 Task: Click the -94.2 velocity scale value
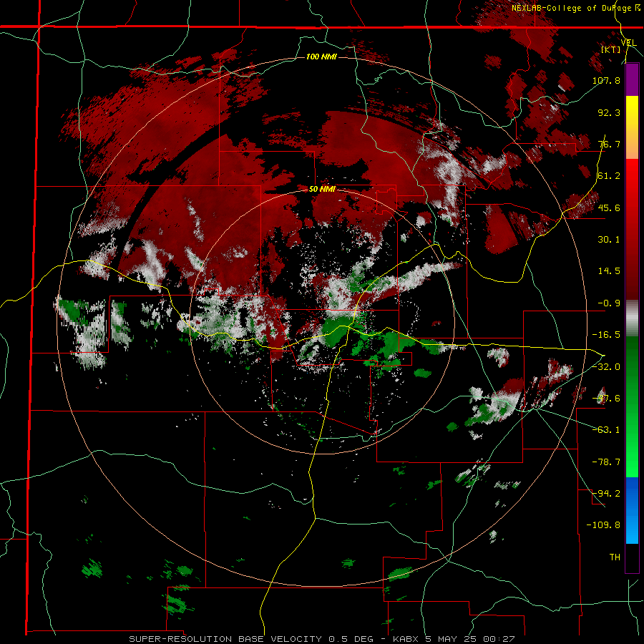606,494
